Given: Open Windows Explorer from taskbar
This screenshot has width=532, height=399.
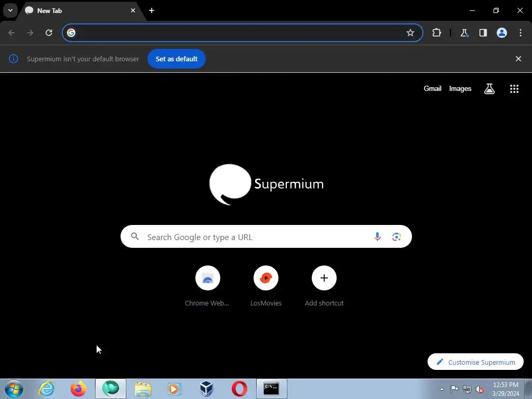Looking at the screenshot, I should point(143,389).
